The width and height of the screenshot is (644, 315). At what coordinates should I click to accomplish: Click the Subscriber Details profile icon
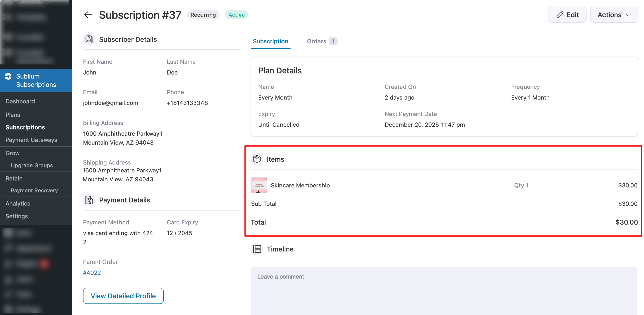tap(89, 39)
